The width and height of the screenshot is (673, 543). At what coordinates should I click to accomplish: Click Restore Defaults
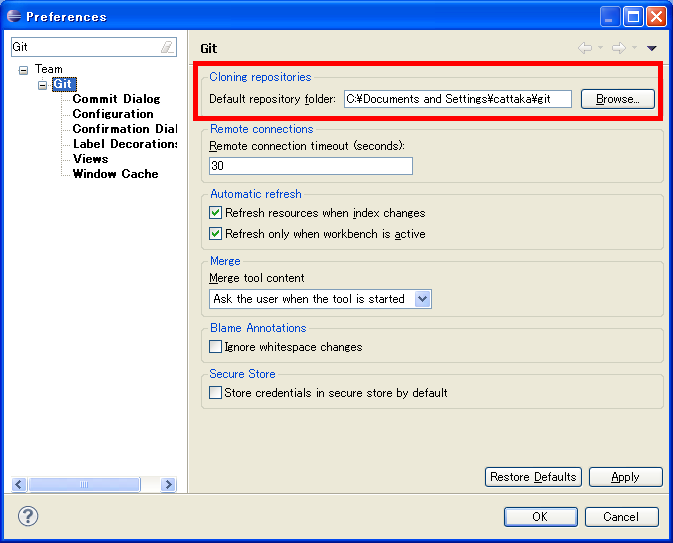click(x=533, y=477)
